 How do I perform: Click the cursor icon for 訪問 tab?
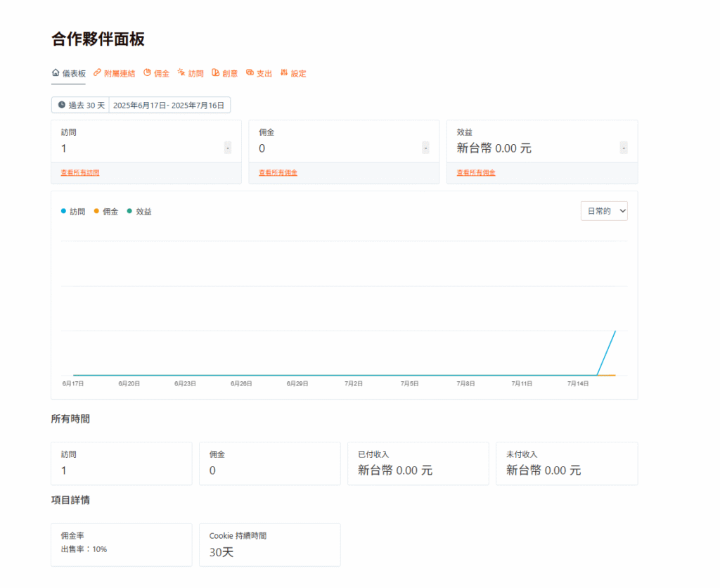point(181,72)
